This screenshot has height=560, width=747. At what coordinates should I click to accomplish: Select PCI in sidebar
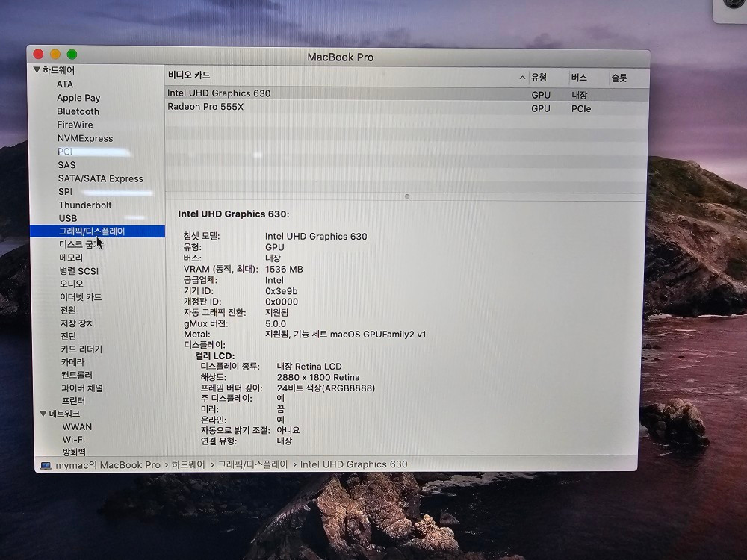[65, 152]
